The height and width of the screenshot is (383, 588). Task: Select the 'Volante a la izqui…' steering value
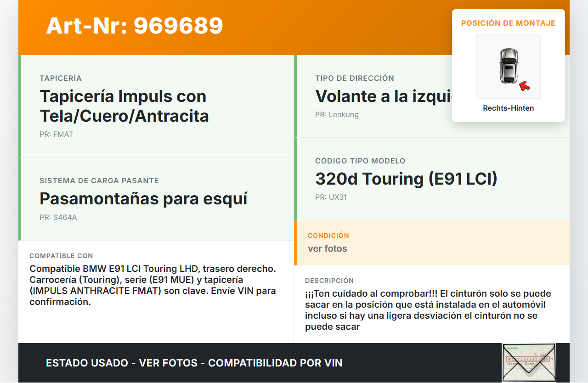point(384,96)
